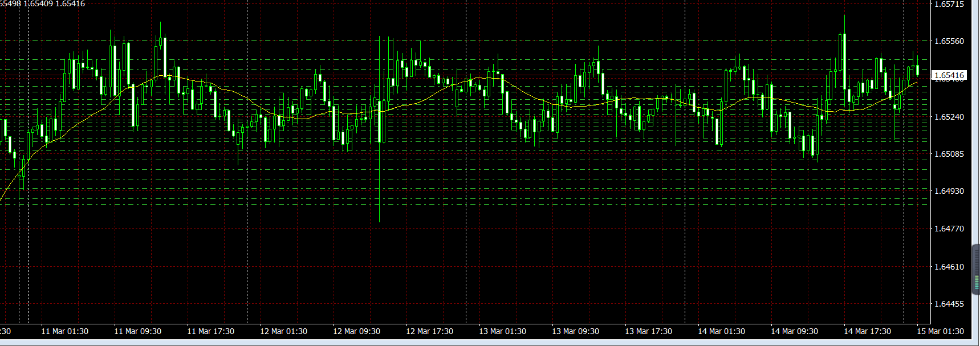Image resolution: width=980 pixels, height=346 pixels.
Task: Click the 12 Mar 09:30 time label
Action: coord(357,331)
